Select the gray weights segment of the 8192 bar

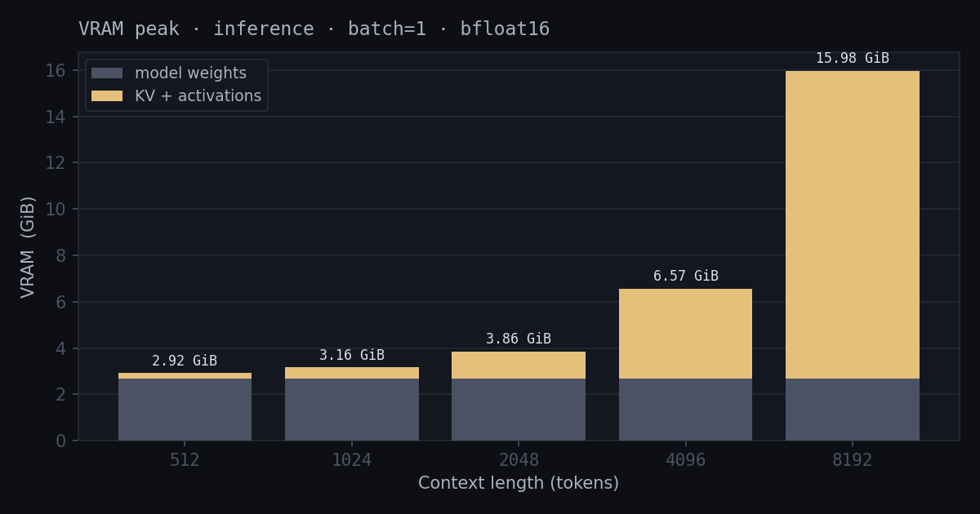pyautogui.click(x=852, y=410)
